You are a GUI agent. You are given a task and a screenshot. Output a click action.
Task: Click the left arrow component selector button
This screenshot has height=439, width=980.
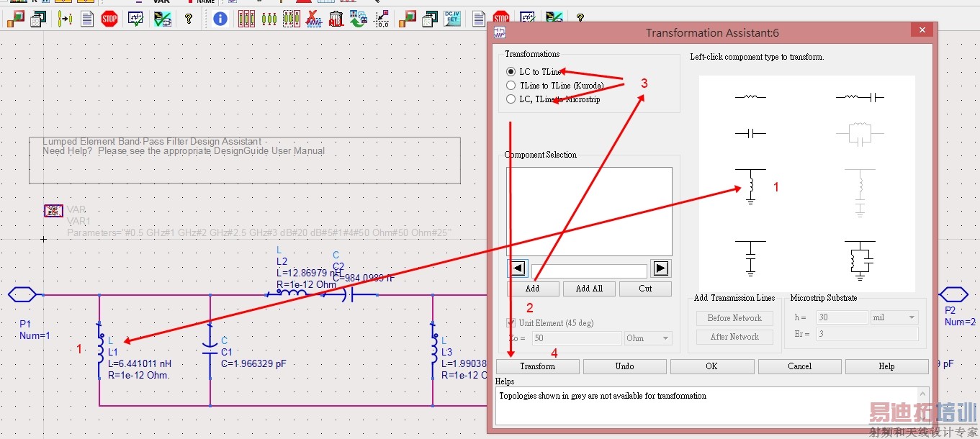(517, 269)
